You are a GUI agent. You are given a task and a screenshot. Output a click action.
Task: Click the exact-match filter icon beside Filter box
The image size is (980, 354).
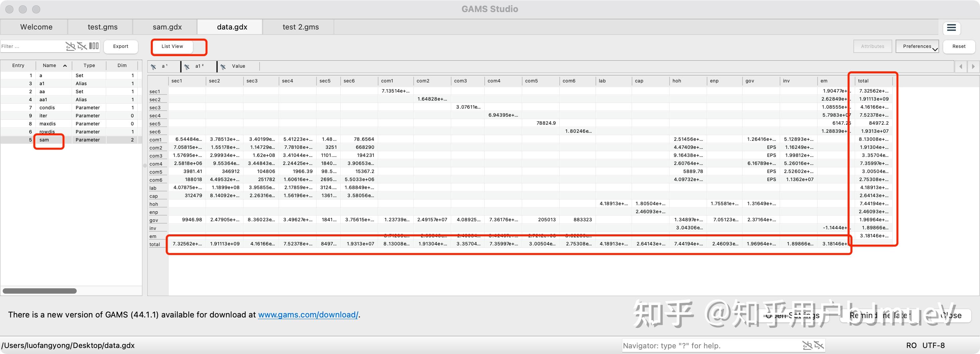82,46
